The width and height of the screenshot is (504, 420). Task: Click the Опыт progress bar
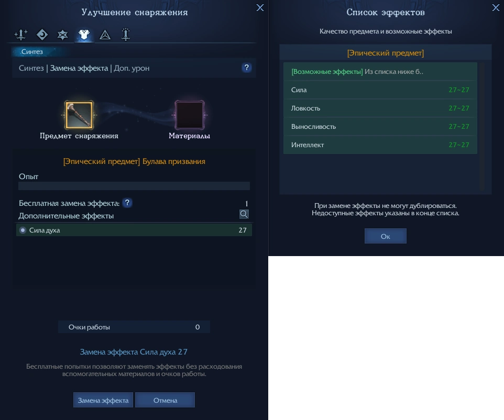point(134,186)
